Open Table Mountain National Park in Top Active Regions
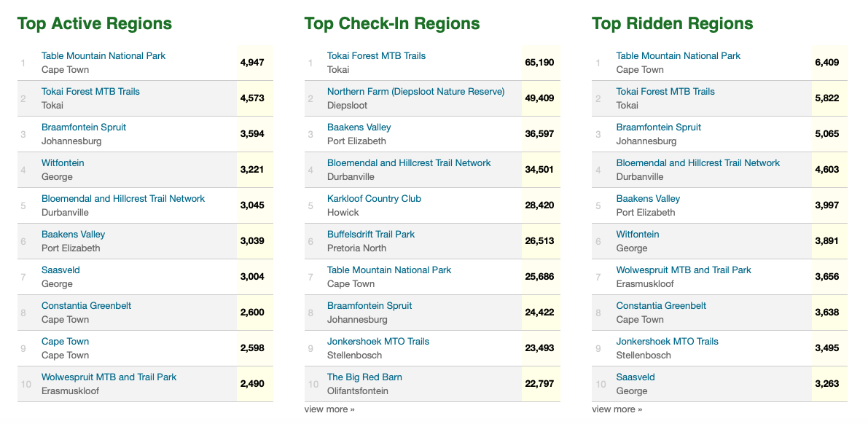868x424 pixels. coord(103,56)
